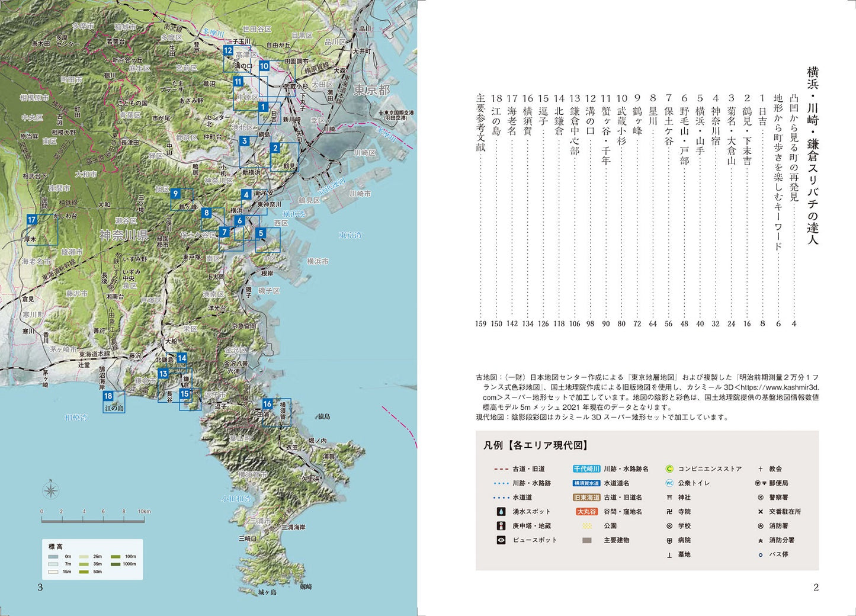
Task: Click the 千代崎川 blue label tag
Action: (586, 469)
